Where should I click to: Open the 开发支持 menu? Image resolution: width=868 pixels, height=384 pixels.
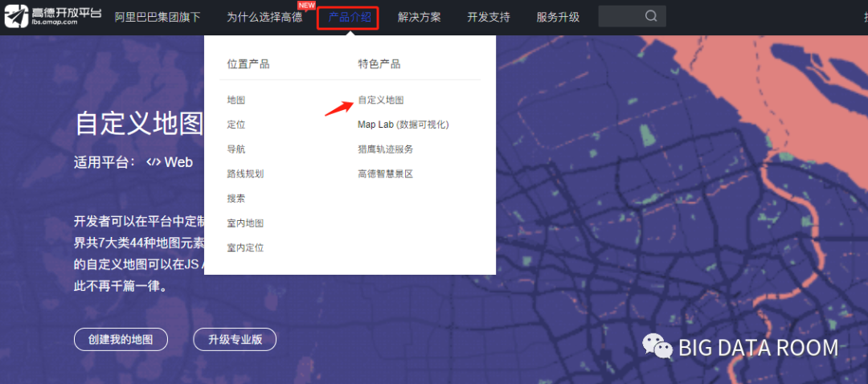coord(489,17)
